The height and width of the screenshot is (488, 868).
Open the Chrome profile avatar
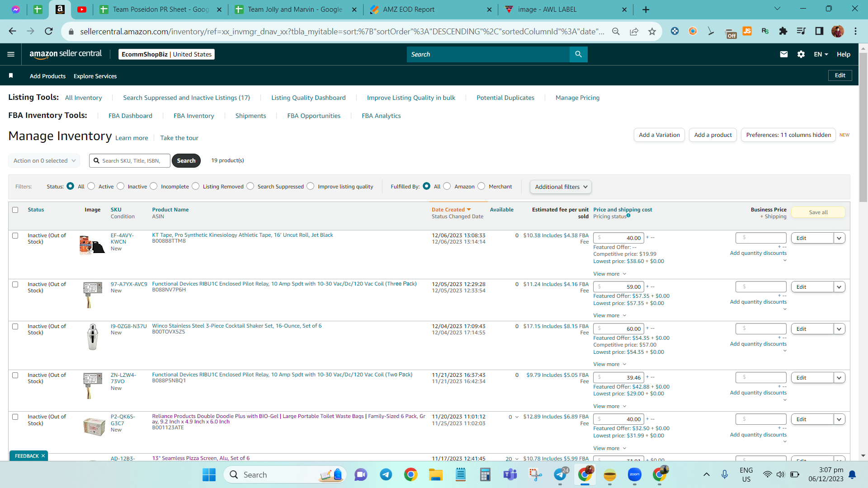(x=837, y=31)
